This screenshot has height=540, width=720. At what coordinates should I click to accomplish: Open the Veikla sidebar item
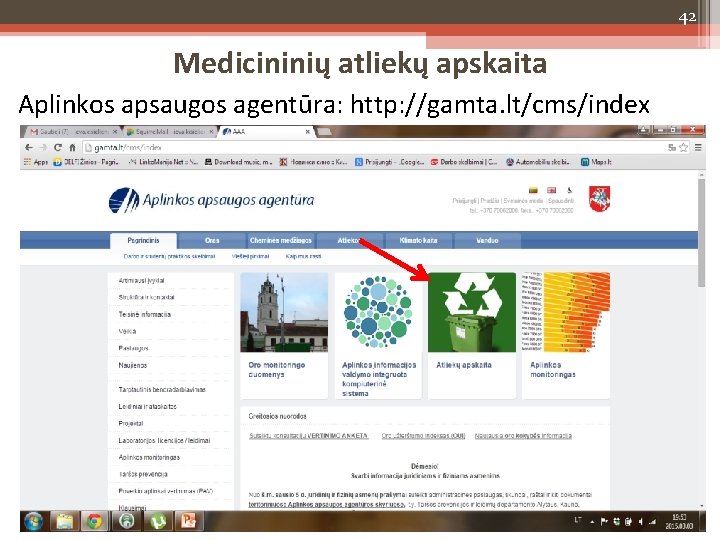click(x=127, y=331)
